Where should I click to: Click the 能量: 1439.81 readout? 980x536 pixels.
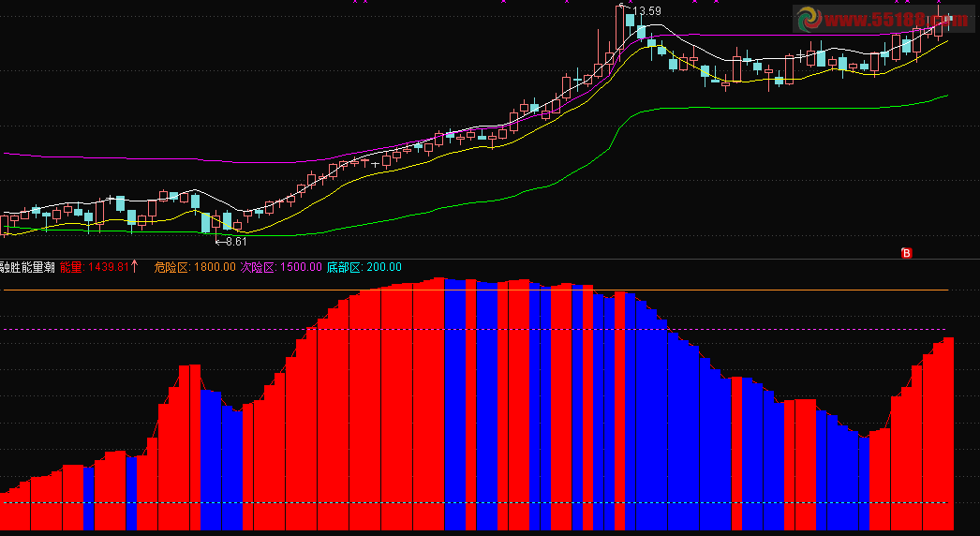tap(95, 267)
